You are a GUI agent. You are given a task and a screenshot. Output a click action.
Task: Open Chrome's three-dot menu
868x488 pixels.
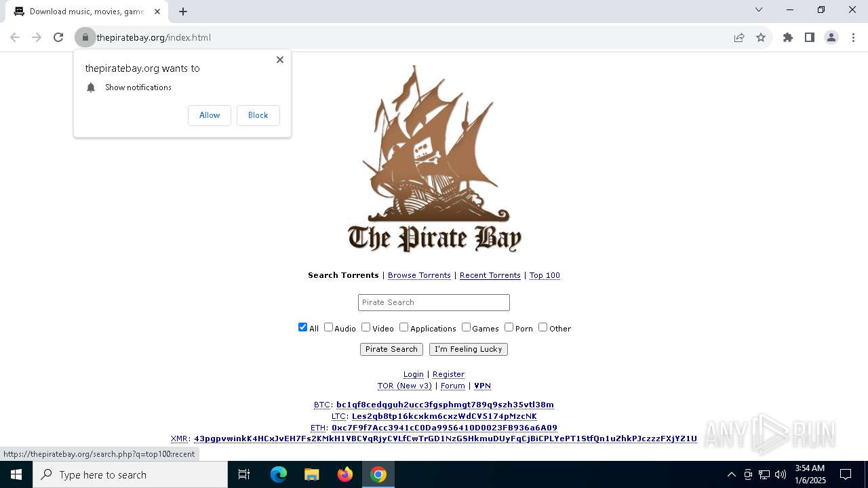[853, 37]
